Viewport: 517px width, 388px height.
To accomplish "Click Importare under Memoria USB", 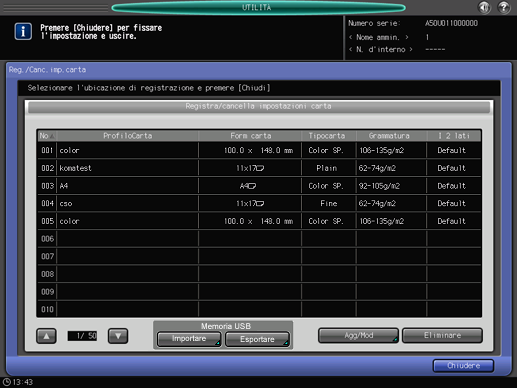I will (189, 339).
